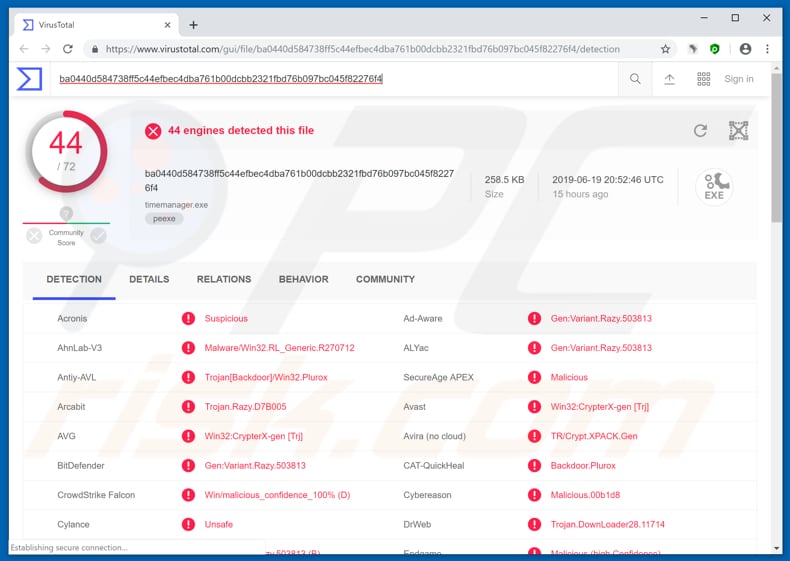Image resolution: width=790 pixels, height=561 pixels.
Task: Bookmark this page with star icon
Action: click(665, 48)
